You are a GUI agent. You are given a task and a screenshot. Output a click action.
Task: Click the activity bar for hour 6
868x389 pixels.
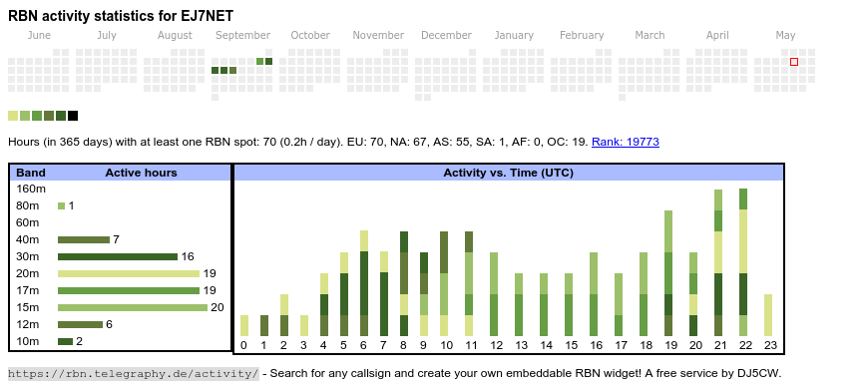364,283
